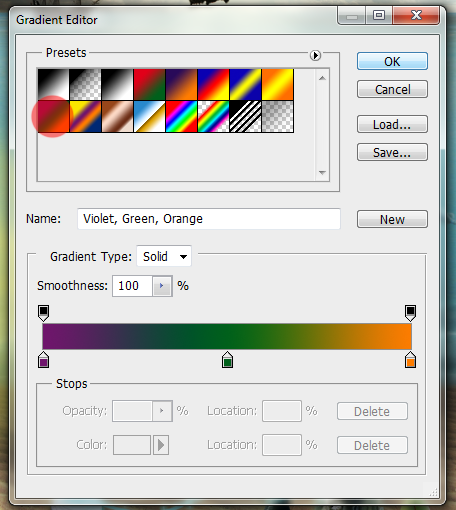Image resolution: width=456 pixels, height=510 pixels.
Task: Open the Smoothness slider popup arrow
Action: [162, 286]
